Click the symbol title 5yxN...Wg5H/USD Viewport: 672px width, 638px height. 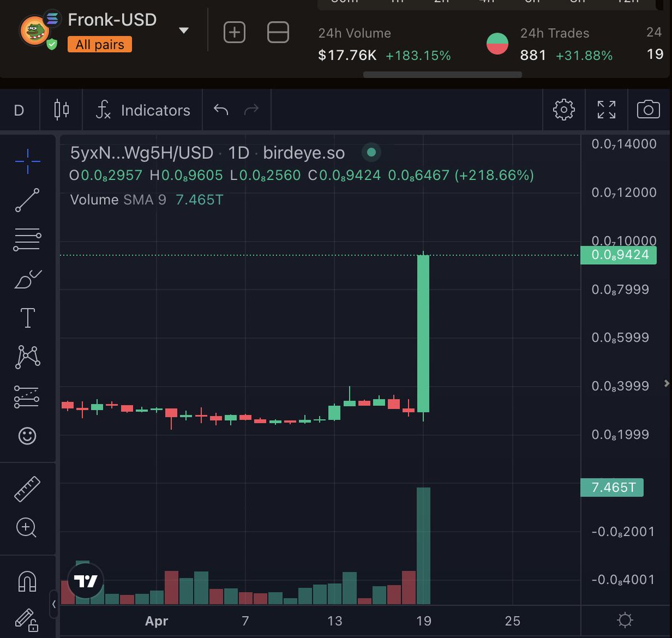[x=142, y=153]
